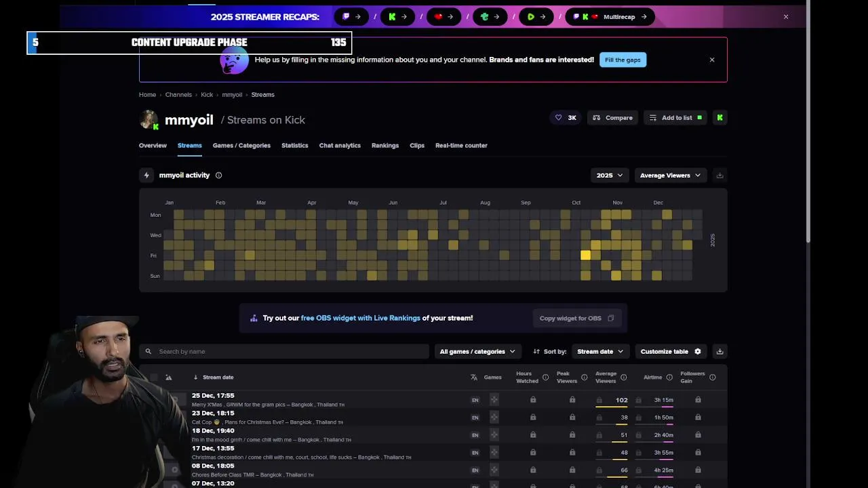Click Copy widget for OBS button
The image size is (868, 488).
pyautogui.click(x=576, y=318)
